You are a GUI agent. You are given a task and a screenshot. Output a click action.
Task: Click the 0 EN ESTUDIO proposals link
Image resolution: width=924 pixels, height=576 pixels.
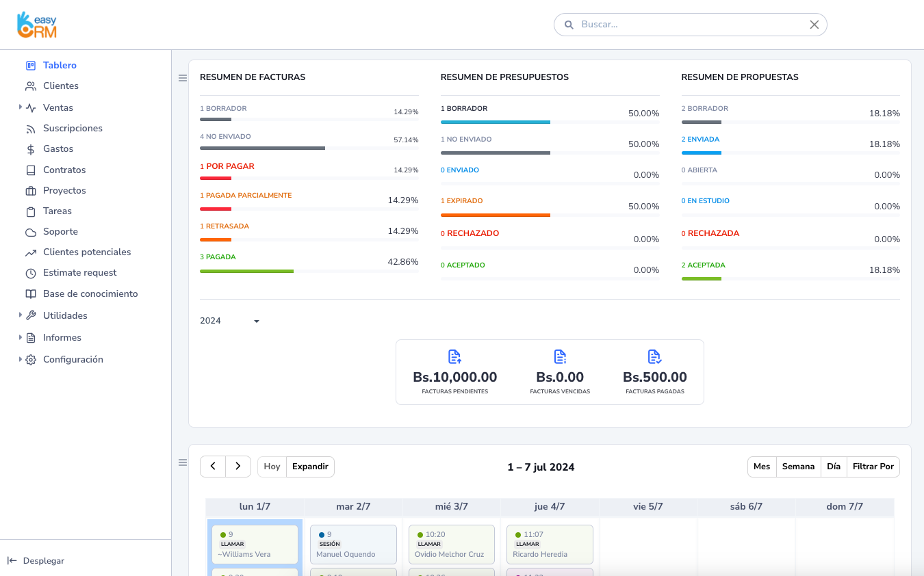click(x=706, y=201)
